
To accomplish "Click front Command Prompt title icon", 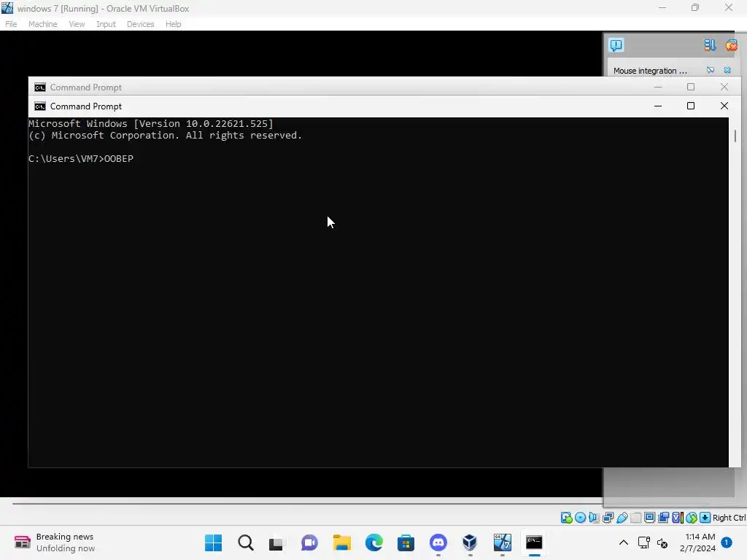I will 40,106.
